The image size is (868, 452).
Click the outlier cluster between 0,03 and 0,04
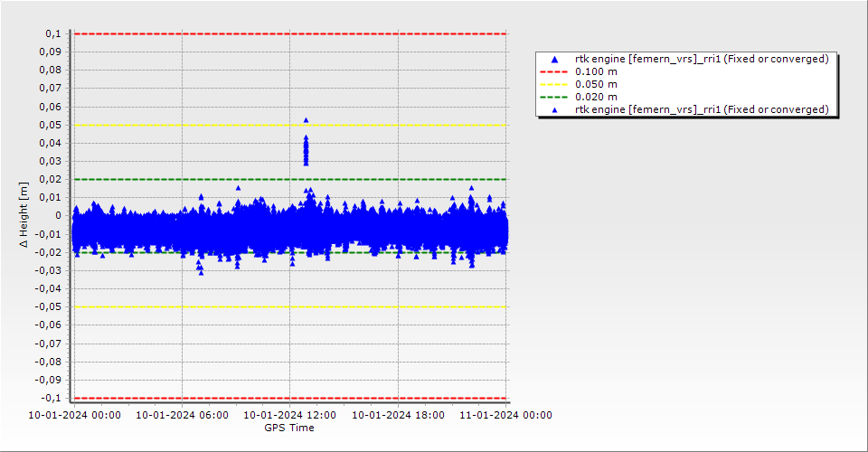[306, 150]
